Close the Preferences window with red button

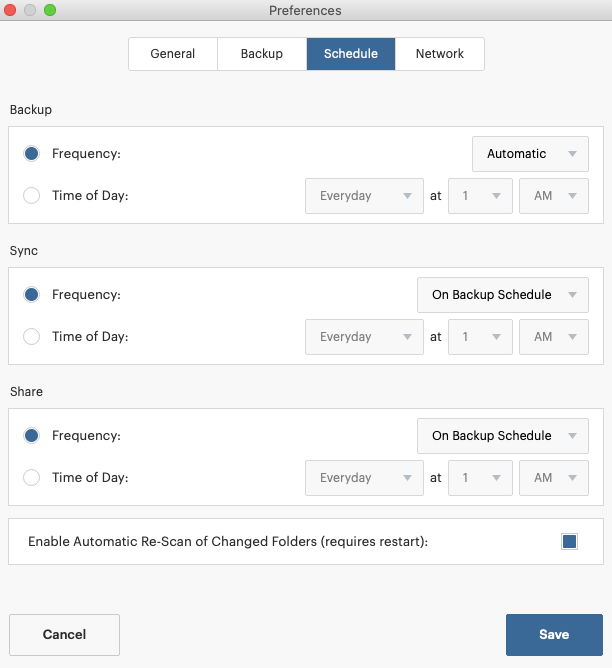click(x=9, y=10)
